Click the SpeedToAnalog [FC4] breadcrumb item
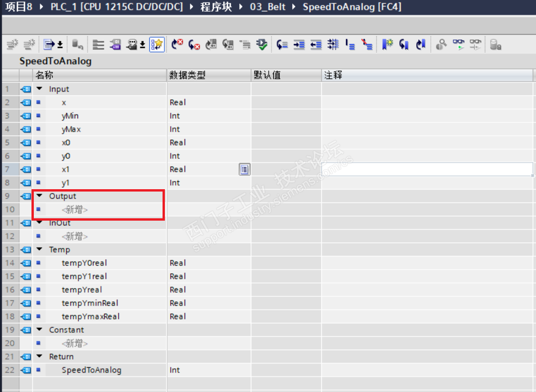The image size is (536, 392). click(352, 7)
